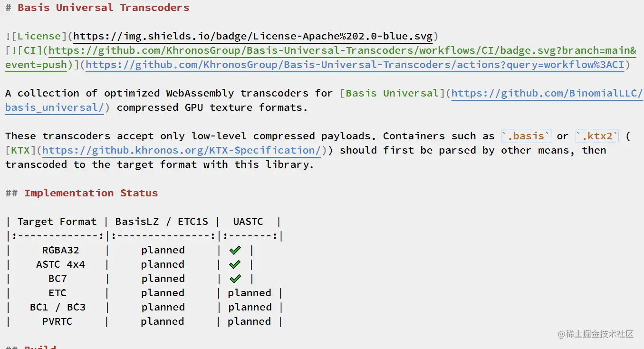The image size is (644, 349).
Task: Follow the GitHub actions workflow query link
Action: coord(355,65)
